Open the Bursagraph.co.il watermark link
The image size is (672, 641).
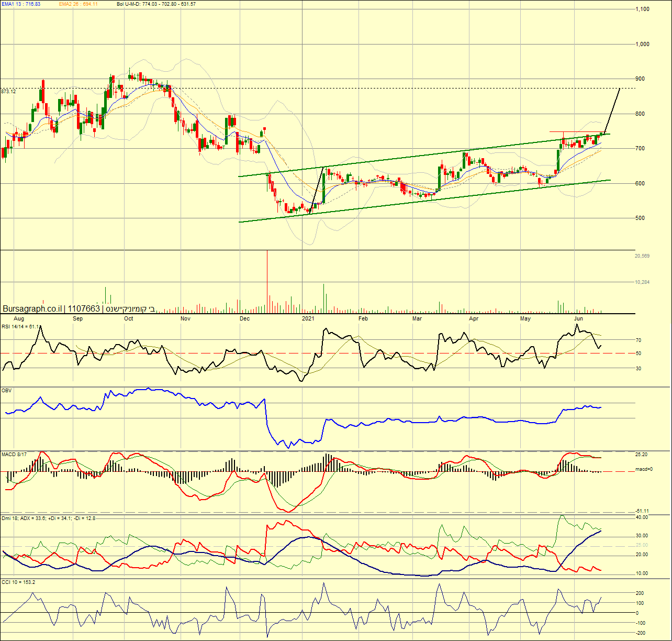[32, 309]
